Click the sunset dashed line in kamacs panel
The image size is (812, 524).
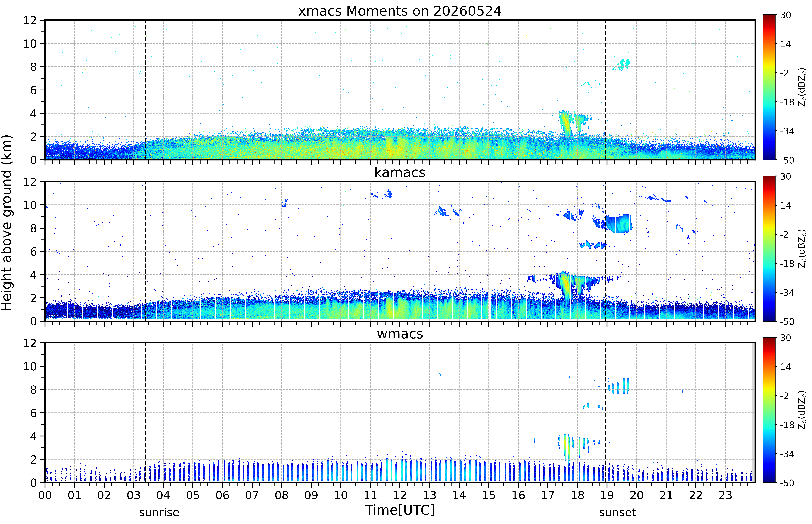[606, 251]
